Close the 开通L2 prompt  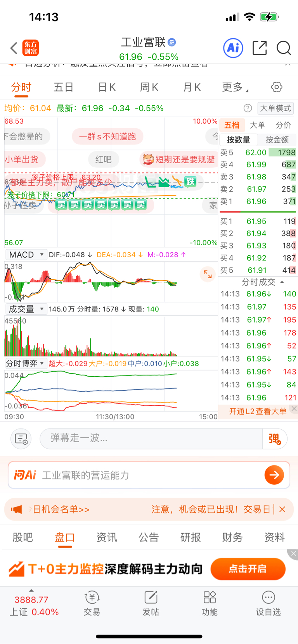pyautogui.click(x=294, y=408)
